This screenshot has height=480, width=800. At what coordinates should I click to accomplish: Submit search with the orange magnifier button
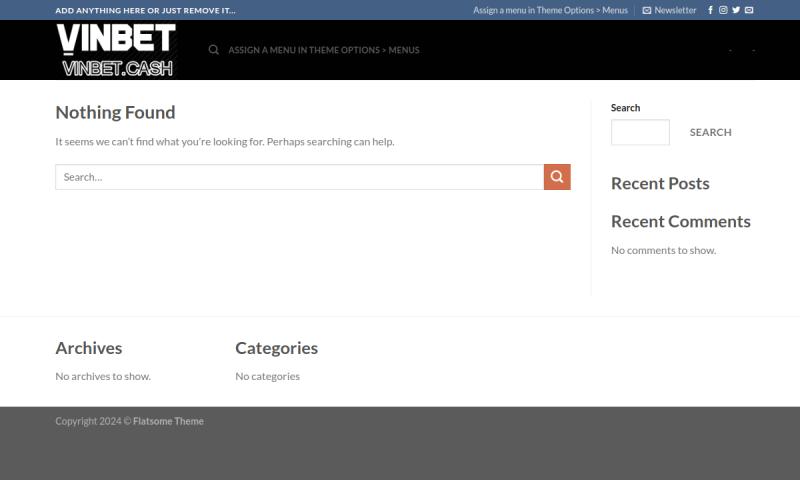[557, 177]
